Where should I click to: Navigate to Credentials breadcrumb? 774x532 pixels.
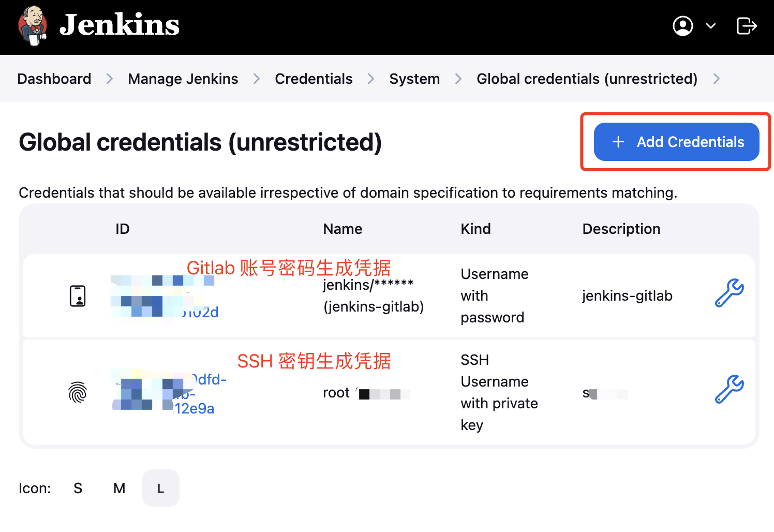point(314,79)
